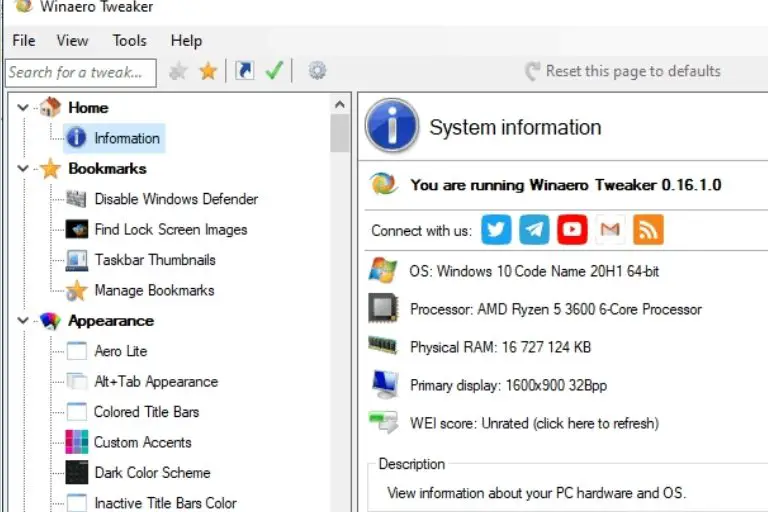Click the Dark Color Scheme icon
This screenshot has width=768, height=512.
pos(77,472)
